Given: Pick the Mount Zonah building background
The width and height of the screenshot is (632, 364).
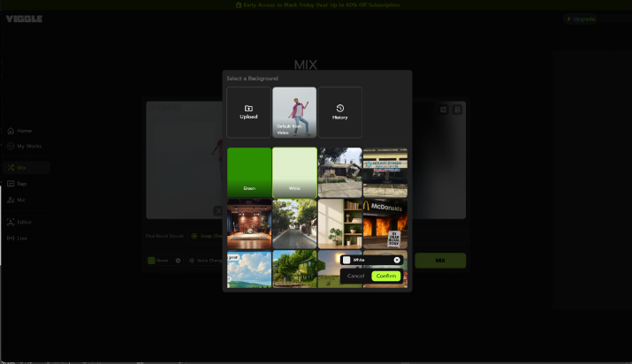Looking at the screenshot, I should click(x=385, y=171).
